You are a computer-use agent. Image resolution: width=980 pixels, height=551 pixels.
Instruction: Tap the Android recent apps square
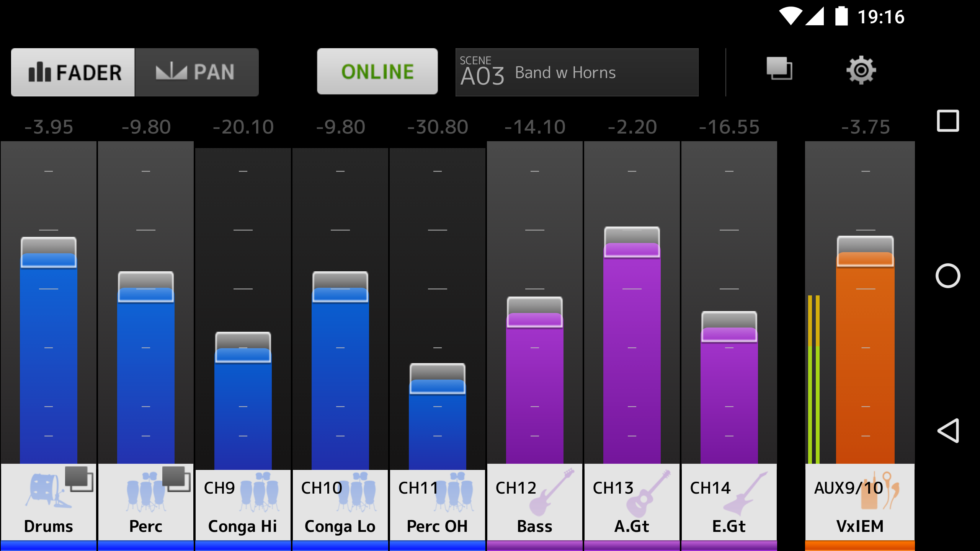[948, 121]
